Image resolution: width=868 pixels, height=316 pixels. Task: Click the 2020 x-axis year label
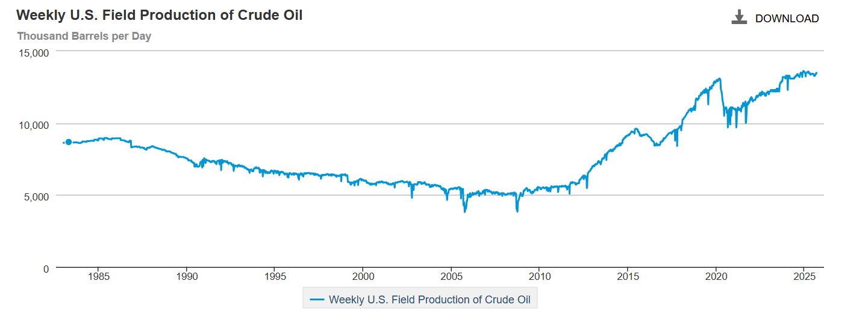pos(716,277)
